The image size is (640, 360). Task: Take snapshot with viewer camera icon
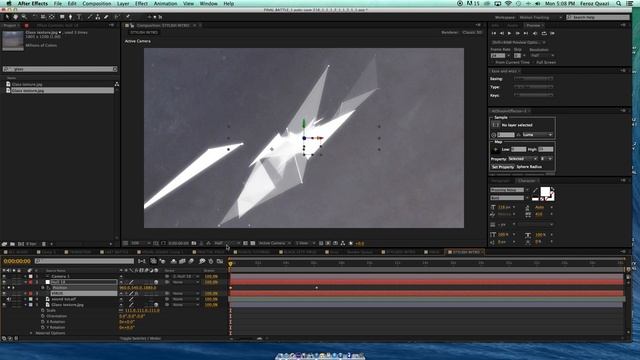tap(194, 243)
